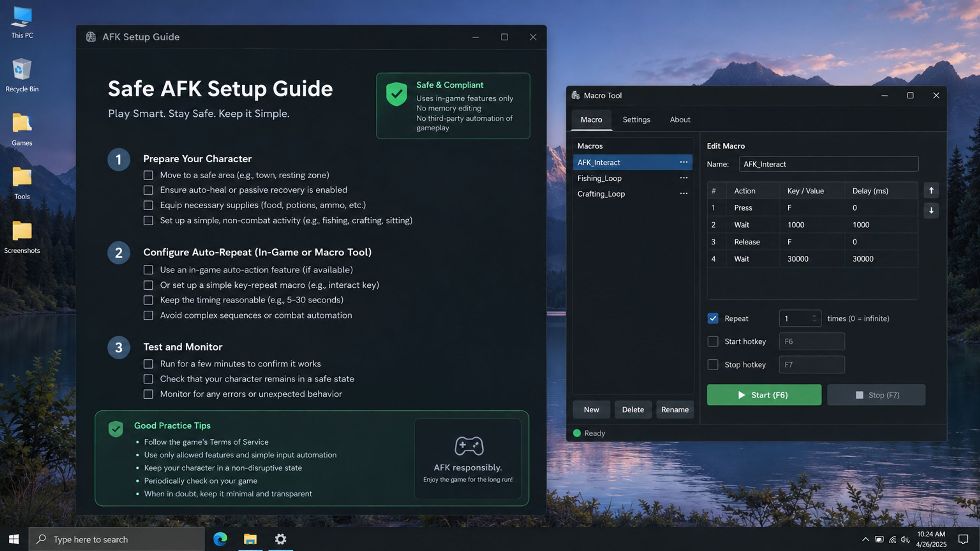Select step 4 Wait 30000 row

click(812, 259)
